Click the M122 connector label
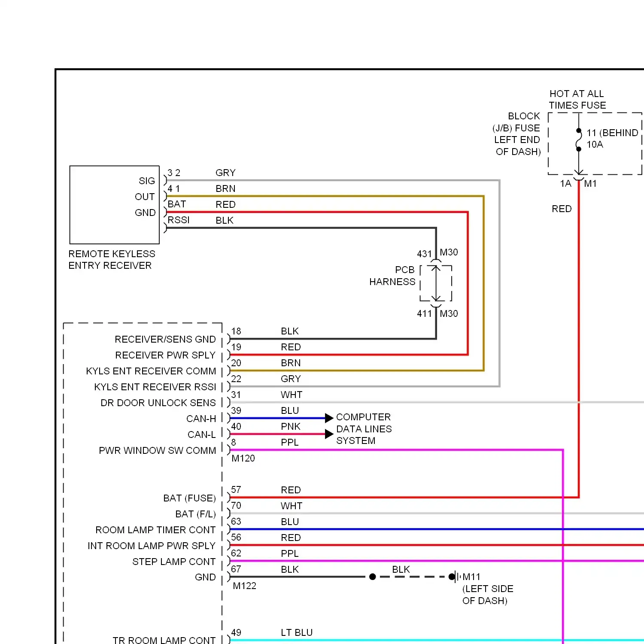The height and width of the screenshot is (644, 644). tap(244, 586)
